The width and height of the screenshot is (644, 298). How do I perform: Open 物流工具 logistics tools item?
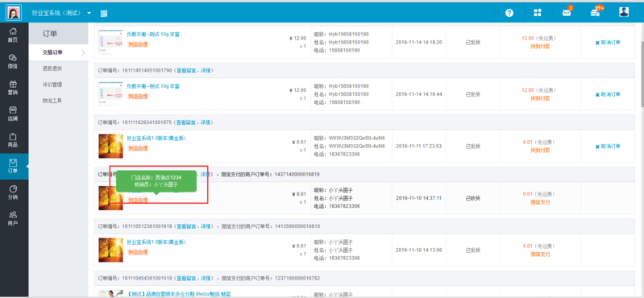click(52, 101)
